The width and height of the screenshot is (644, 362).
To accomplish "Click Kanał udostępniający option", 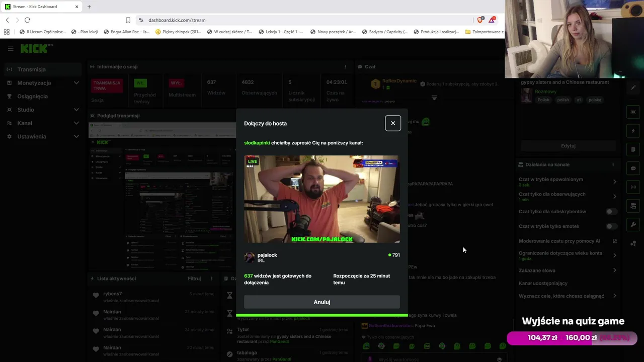I will (x=543, y=284).
